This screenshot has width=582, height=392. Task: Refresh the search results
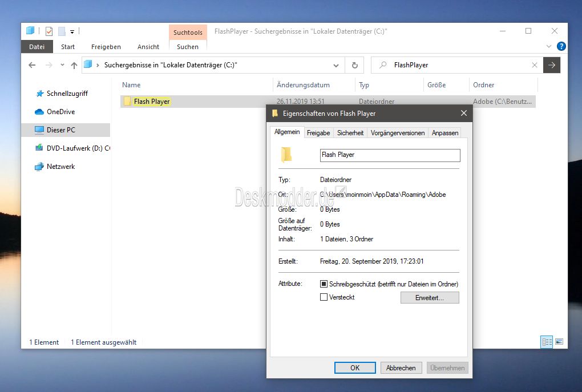(x=355, y=65)
